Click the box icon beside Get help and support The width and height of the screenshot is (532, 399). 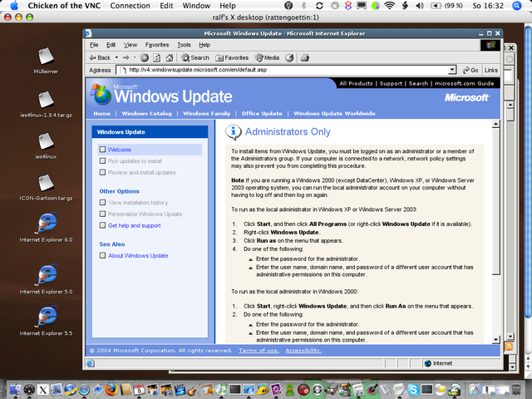pyautogui.click(x=102, y=225)
